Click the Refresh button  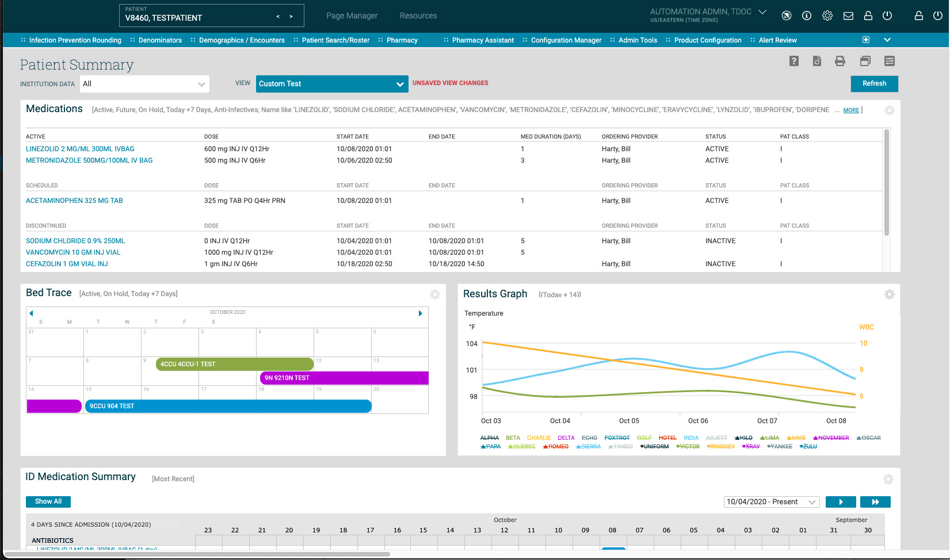pos(874,84)
